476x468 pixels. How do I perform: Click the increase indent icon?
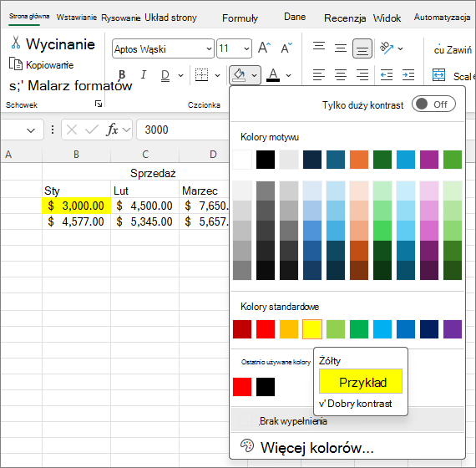[408, 74]
